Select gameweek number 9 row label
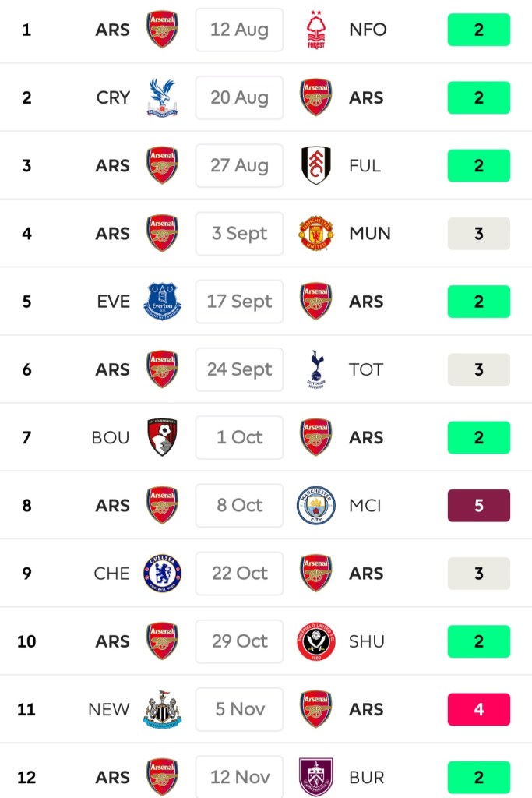 tap(26, 573)
